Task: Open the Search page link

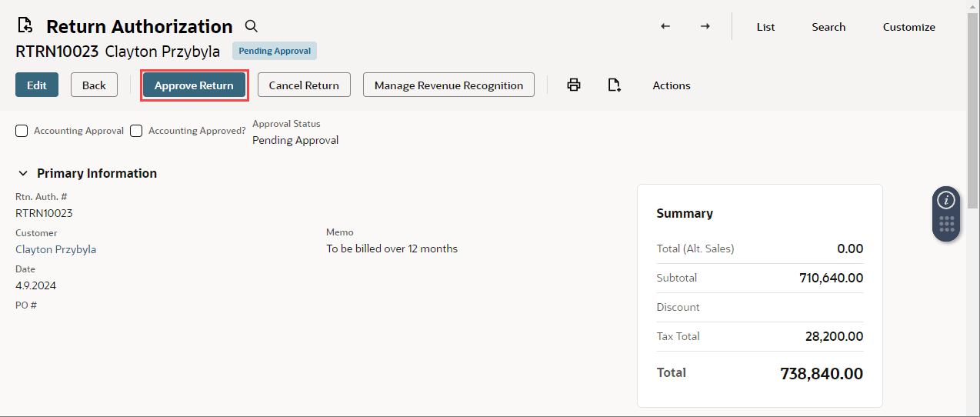Action: point(828,27)
